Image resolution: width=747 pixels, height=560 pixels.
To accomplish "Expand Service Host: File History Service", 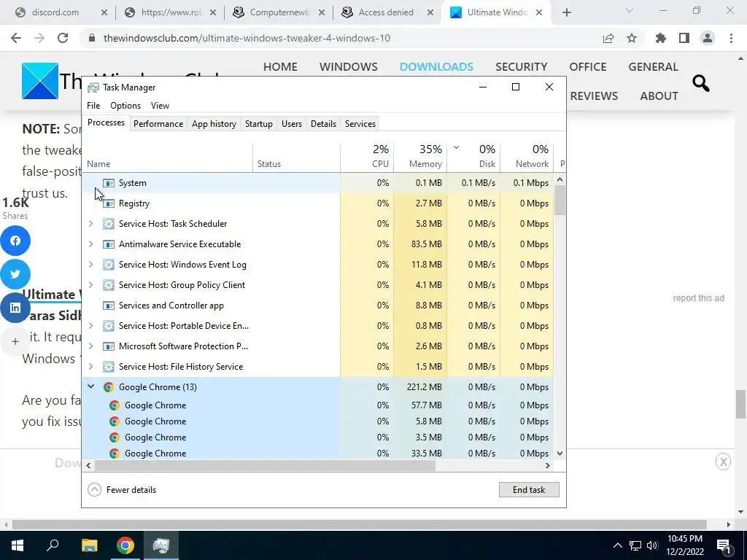I will click(91, 367).
